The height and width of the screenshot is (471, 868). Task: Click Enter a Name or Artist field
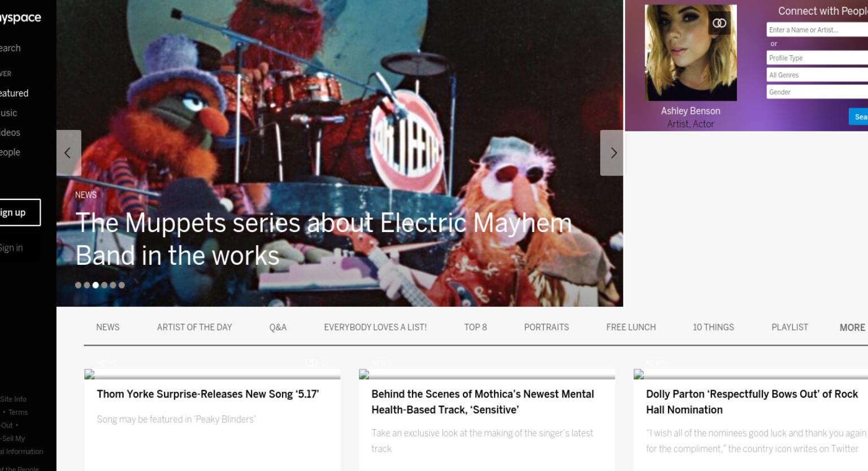click(817, 30)
